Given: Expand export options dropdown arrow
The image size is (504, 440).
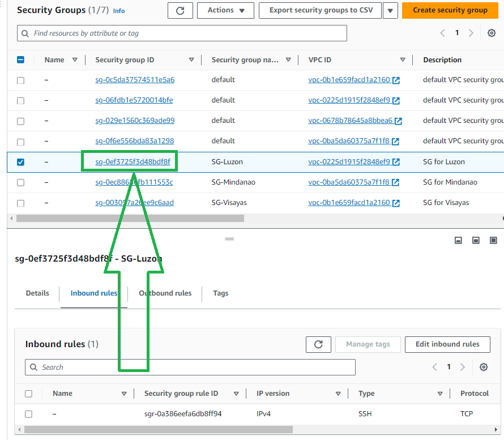Looking at the screenshot, I should pyautogui.click(x=390, y=11).
